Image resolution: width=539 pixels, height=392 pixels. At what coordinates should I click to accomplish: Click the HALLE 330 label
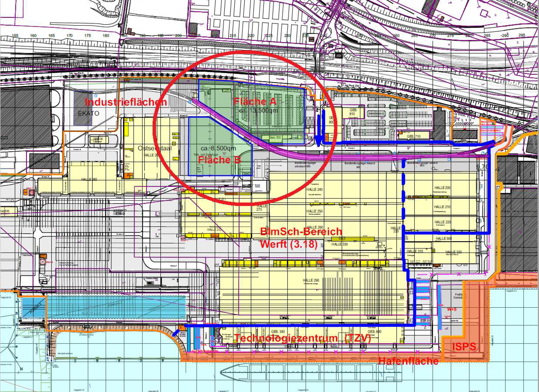[340, 244]
